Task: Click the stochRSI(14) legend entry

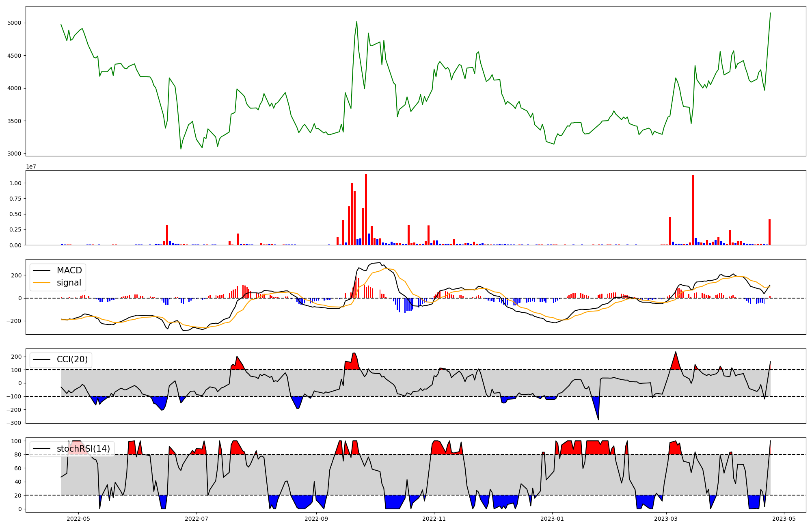Action: (83, 448)
